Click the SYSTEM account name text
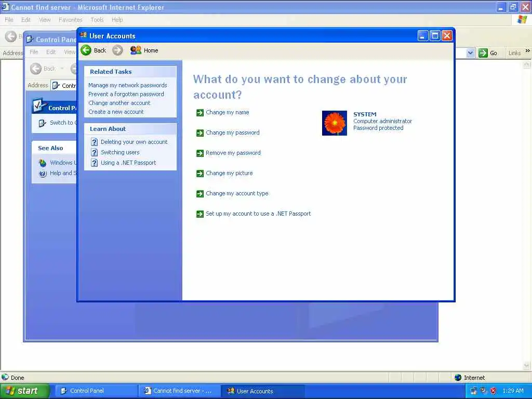 point(365,114)
